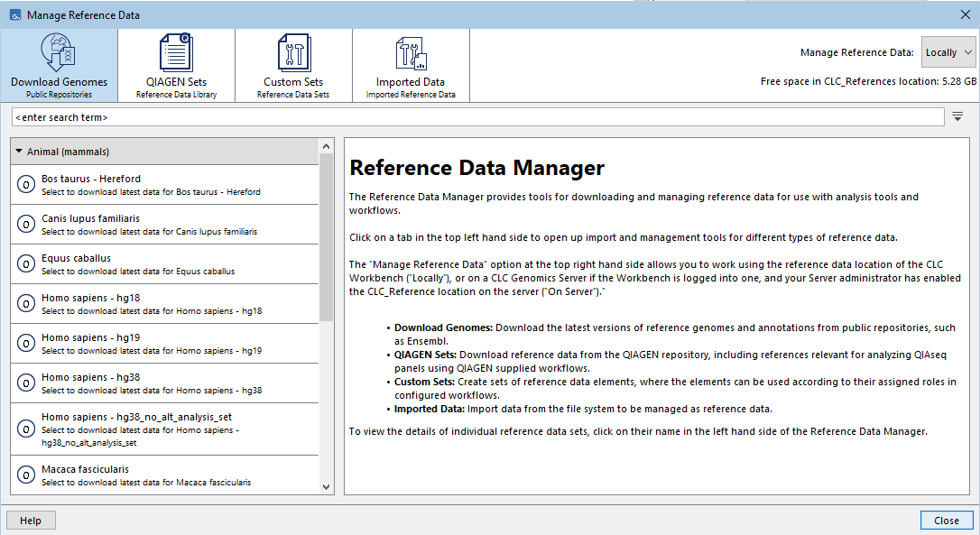The image size is (980, 535).
Task: Open the advanced search filter dropdown
Action: (x=957, y=115)
